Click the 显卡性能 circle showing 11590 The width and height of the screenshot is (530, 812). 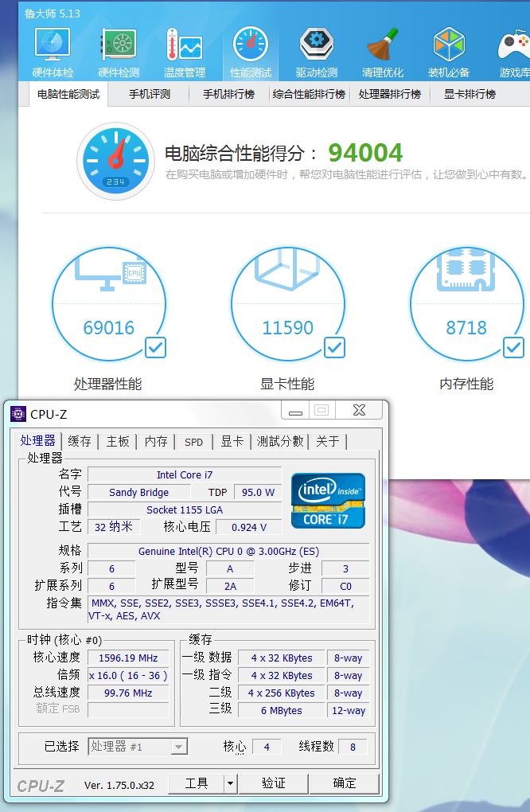point(288,304)
